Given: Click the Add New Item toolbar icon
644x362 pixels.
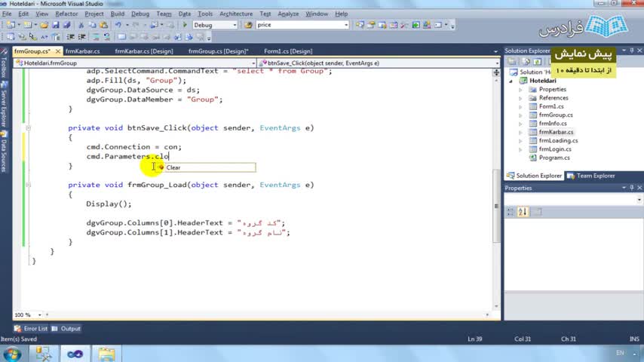Looking at the screenshot, I should (x=27, y=25).
